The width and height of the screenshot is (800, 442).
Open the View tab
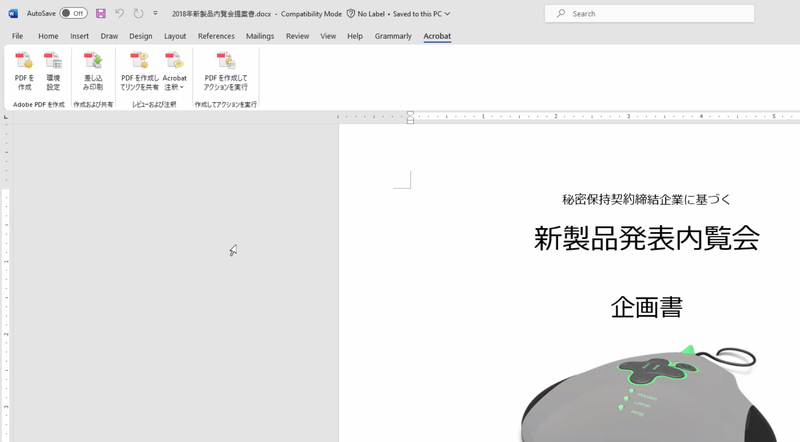click(x=328, y=36)
